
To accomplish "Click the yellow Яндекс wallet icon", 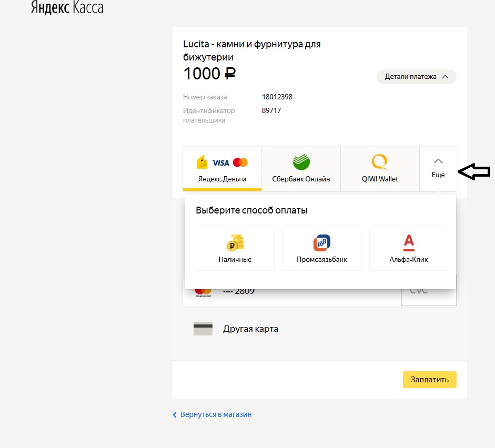I will coord(202,162).
